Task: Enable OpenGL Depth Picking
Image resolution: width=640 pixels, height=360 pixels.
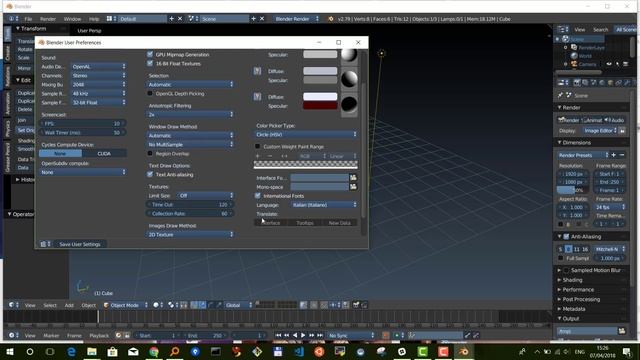Action: click(x=150, y=93)
